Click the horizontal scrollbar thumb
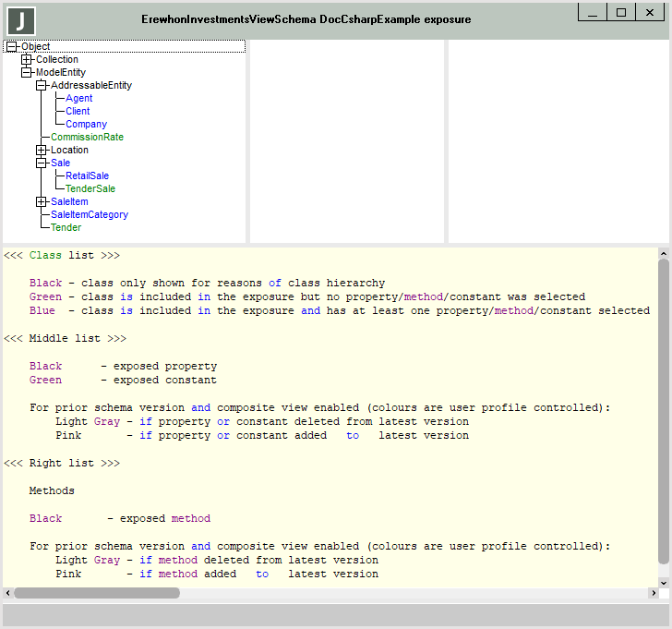 tap(97, 593)
